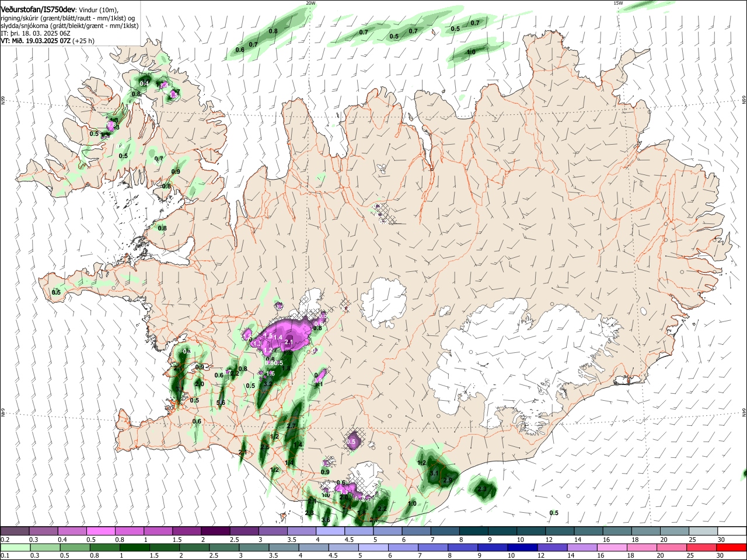Click the 3.6 precipitation value on map
Image resolution: width=747 pixels, height=560 pixels.
(x=326, y=520)
